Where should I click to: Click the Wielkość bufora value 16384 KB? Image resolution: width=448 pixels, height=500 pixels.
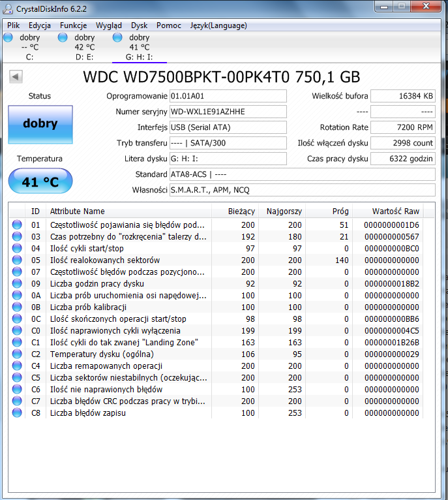[x=403, y=96]
